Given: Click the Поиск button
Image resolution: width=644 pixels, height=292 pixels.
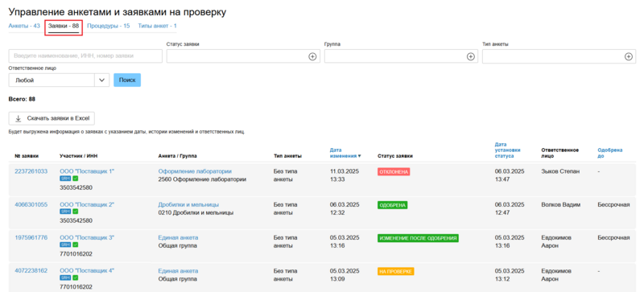Looking at the screenshot, I should (x=127, y=80).
